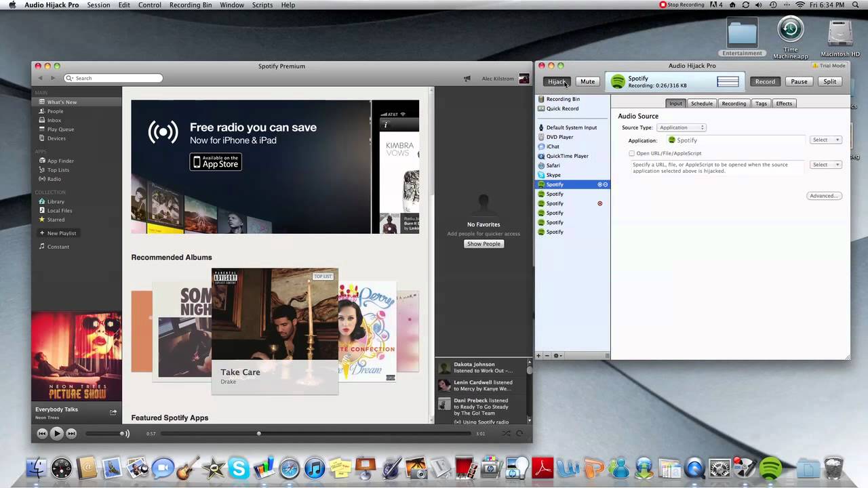Viewport: 868px width, 488px height.
Task: Open Skype from the Dock
Action: 237,468
